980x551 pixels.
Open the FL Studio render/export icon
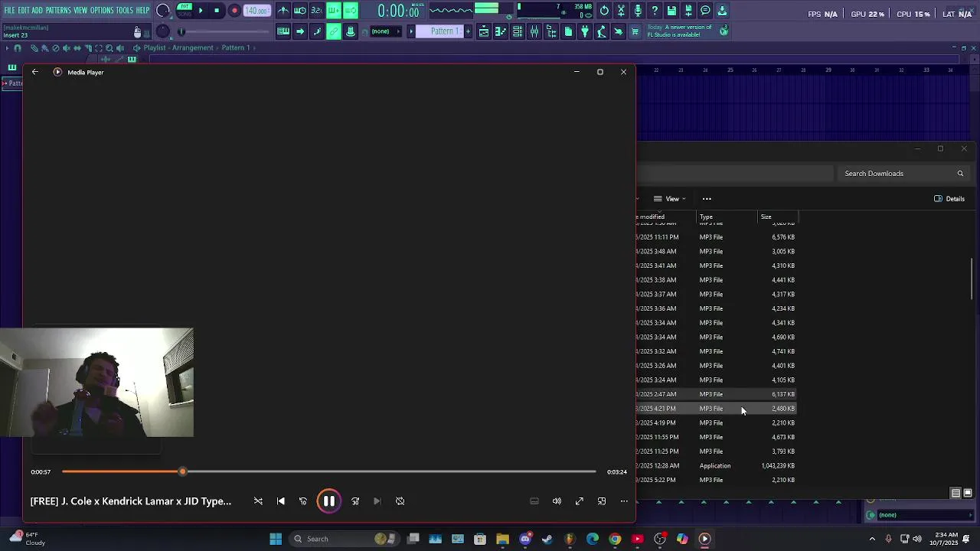click(x=688, y=11)
